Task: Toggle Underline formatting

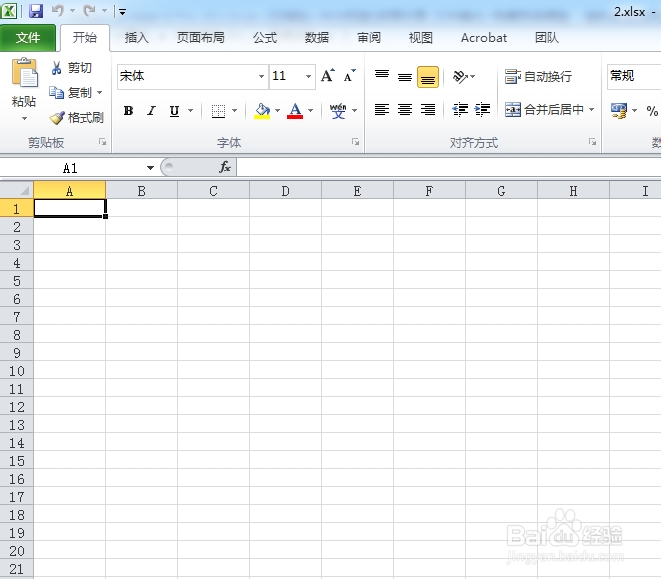Action: click(x=174, y=111)
